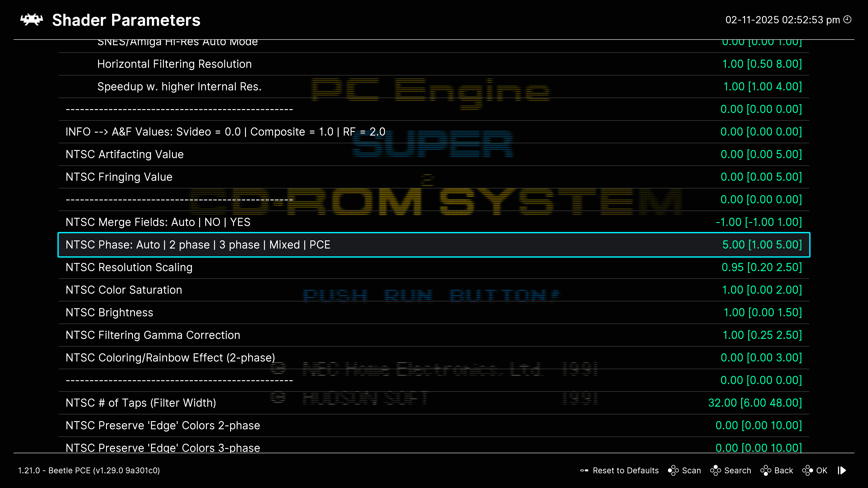Click the play arrow icon at bottom right
Screen dimensions: 868x488
coord(842,470)
